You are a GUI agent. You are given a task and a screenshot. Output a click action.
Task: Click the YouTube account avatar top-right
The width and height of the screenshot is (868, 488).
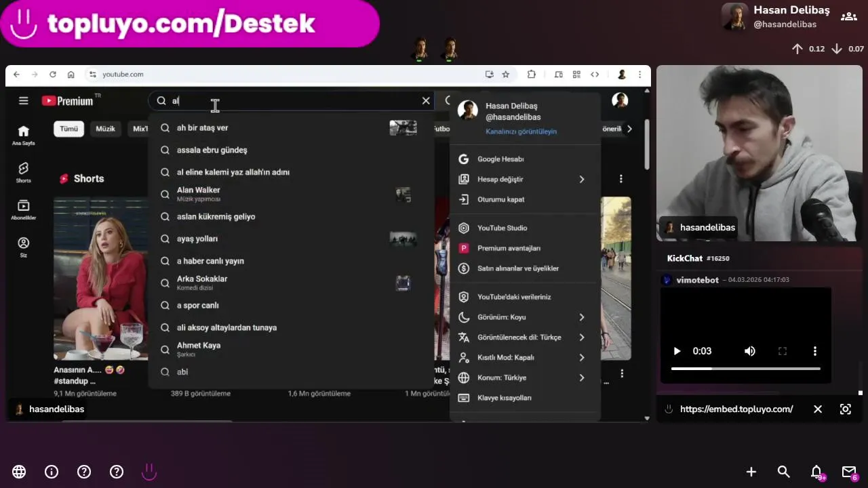tap(620, 100)
